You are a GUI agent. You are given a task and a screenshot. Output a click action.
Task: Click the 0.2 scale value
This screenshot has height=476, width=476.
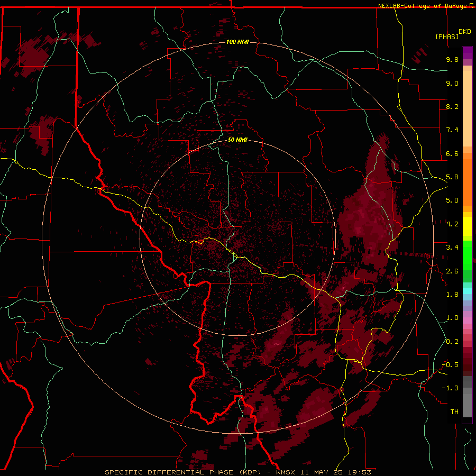[x=452, y=342]
